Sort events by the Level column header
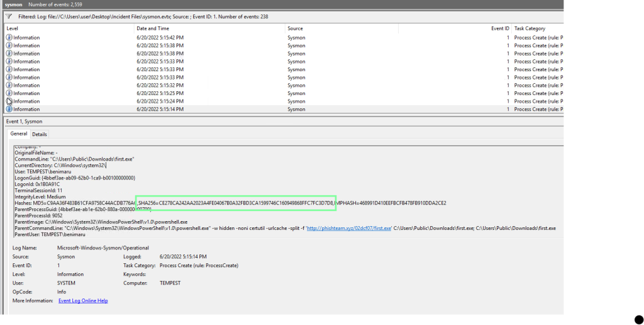Image resolution: width=644 pixels, height=325 pixels. click(11, 28)
